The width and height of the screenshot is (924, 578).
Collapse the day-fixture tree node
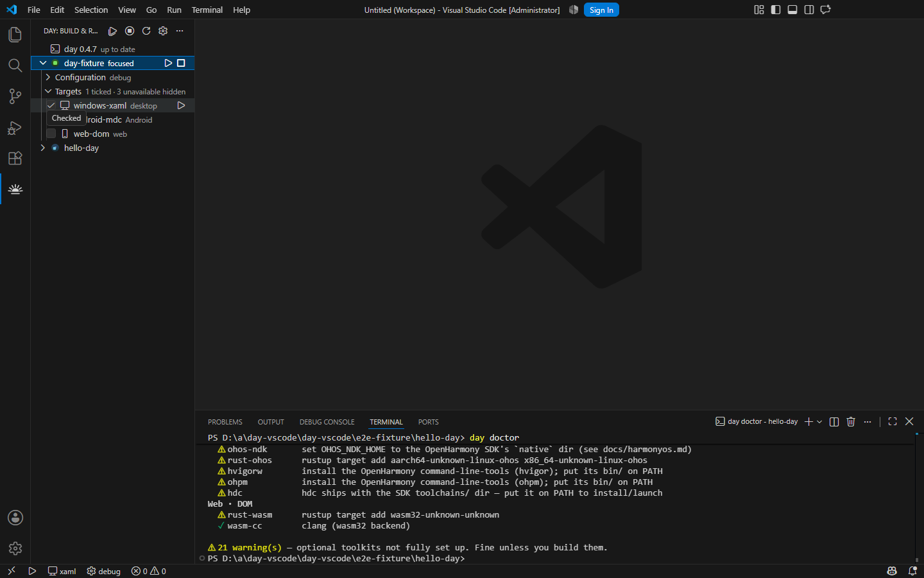pos(43,63)
